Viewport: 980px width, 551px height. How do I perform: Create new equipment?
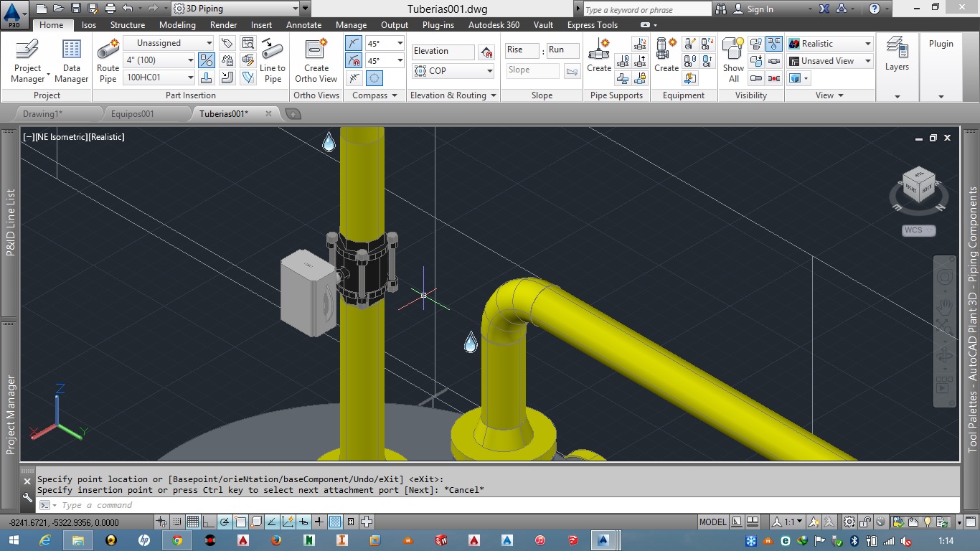click(x=666, y=56)
